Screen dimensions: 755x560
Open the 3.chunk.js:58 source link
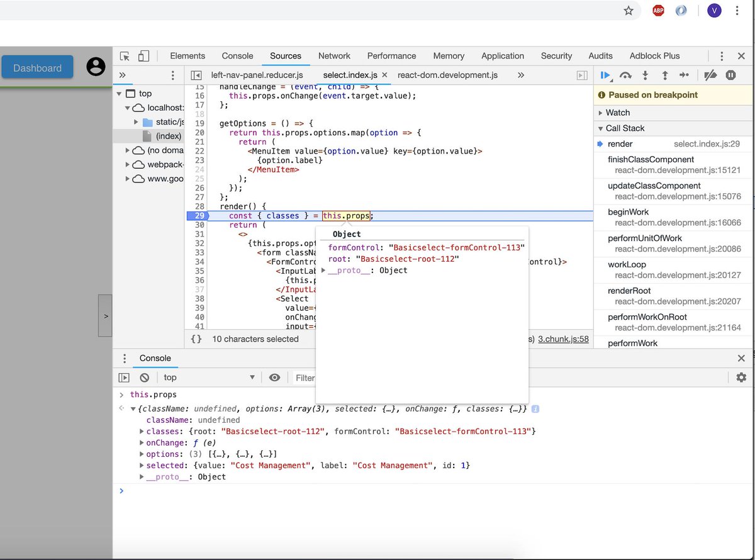click(x=563, y=339)
